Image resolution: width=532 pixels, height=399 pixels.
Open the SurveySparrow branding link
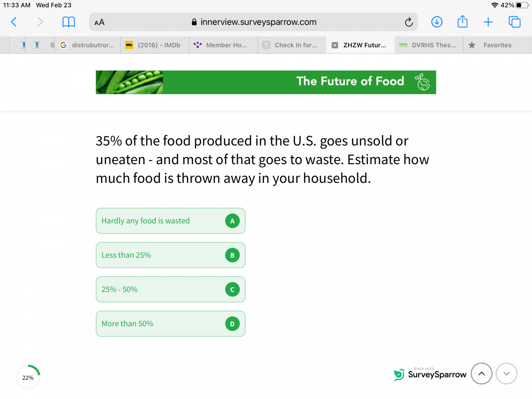coord(430,374)
